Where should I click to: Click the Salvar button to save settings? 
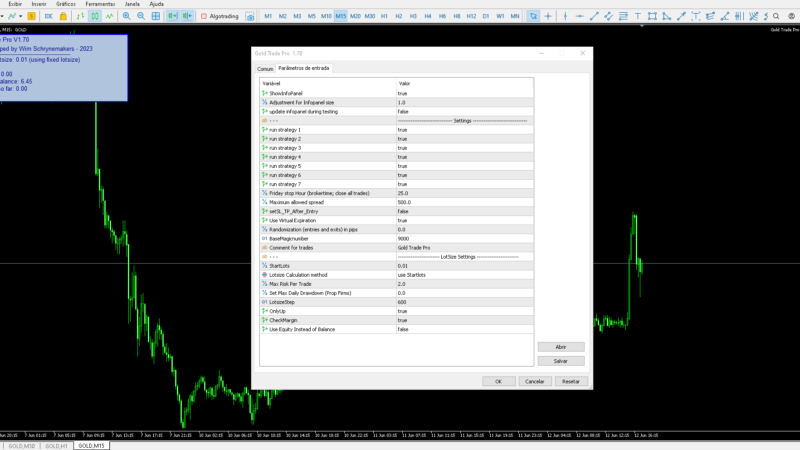pyautogui.click(x=561, y=361)
